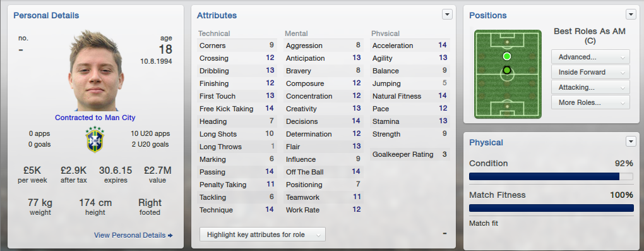Select the Goalkeeper Rating attribute row
The height and width of the screenshot is (251, 644).
pyautogui.click(x=410, y=154)
